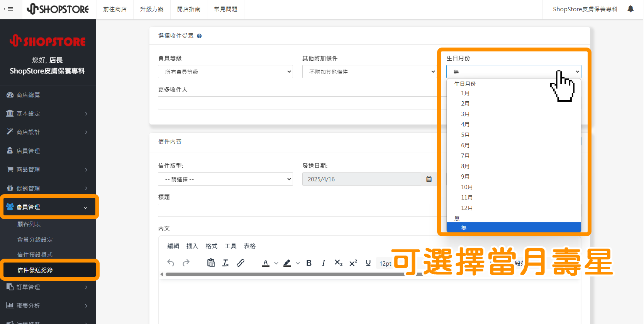Open the text color dropdown arrow

coord(276,263)
